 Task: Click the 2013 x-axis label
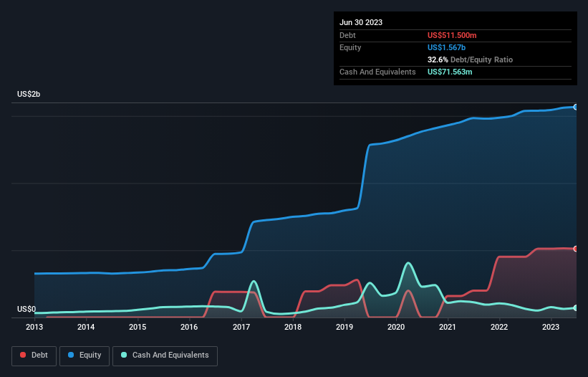[34, 327]
